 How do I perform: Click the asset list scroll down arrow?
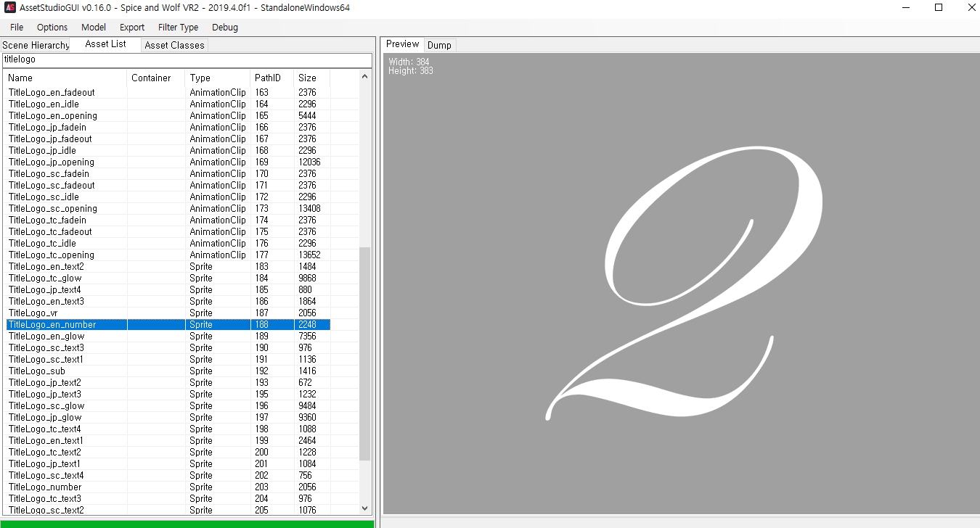[x=365, y=509]
